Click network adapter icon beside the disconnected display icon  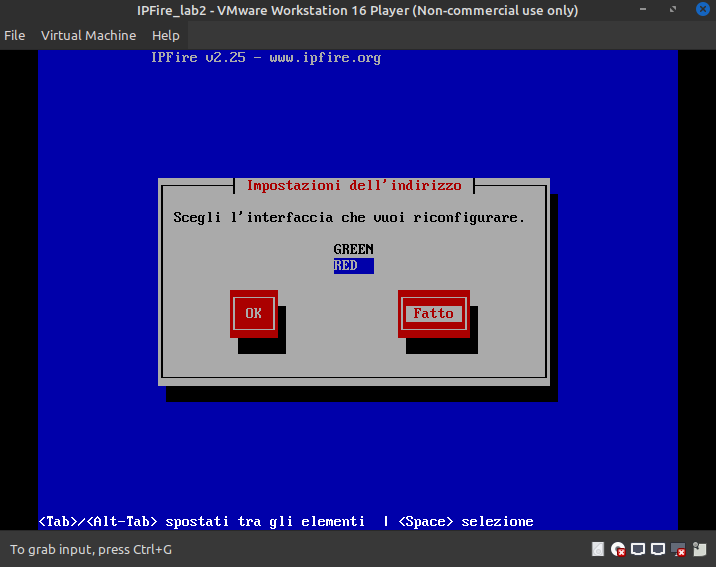(x=658, y=549)
